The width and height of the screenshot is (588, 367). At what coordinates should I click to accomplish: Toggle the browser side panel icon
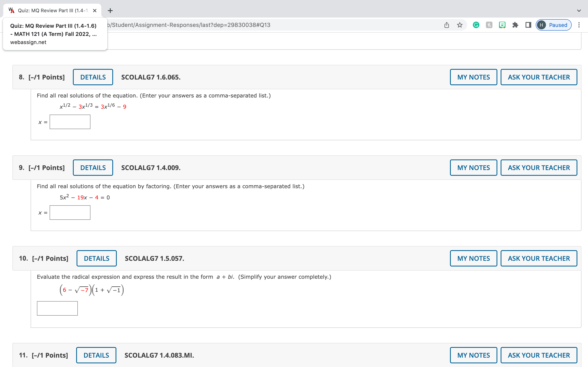click(528, 25)
